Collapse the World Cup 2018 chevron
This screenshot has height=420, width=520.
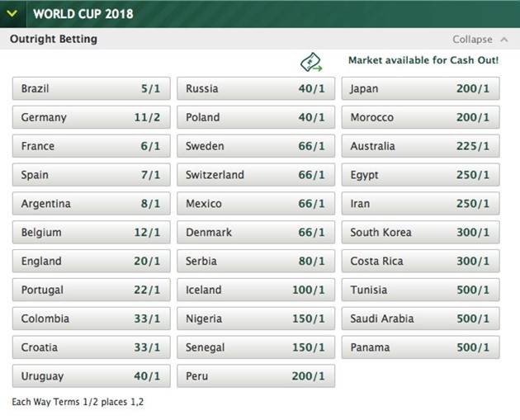coord(12,14)
